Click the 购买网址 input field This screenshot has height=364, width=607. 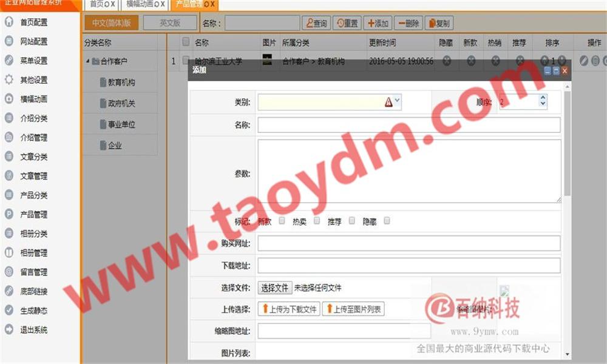click(x=409, y=243)
